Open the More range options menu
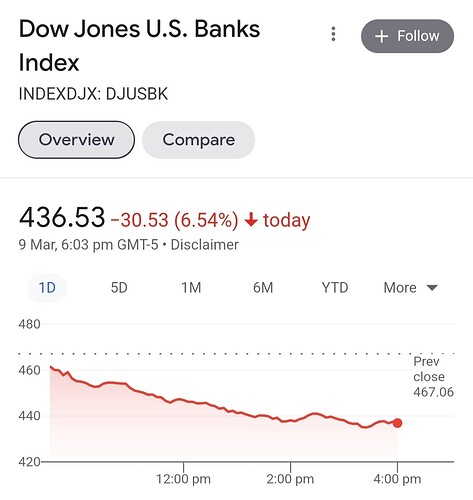The image size is (473, 500). tap(410, 288)
